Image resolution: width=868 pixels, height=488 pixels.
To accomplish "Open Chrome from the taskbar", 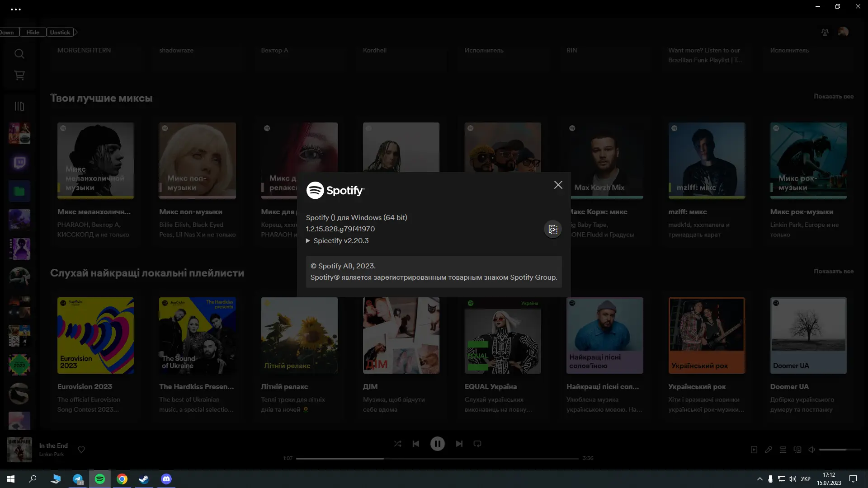I will [x=122, y=479].
